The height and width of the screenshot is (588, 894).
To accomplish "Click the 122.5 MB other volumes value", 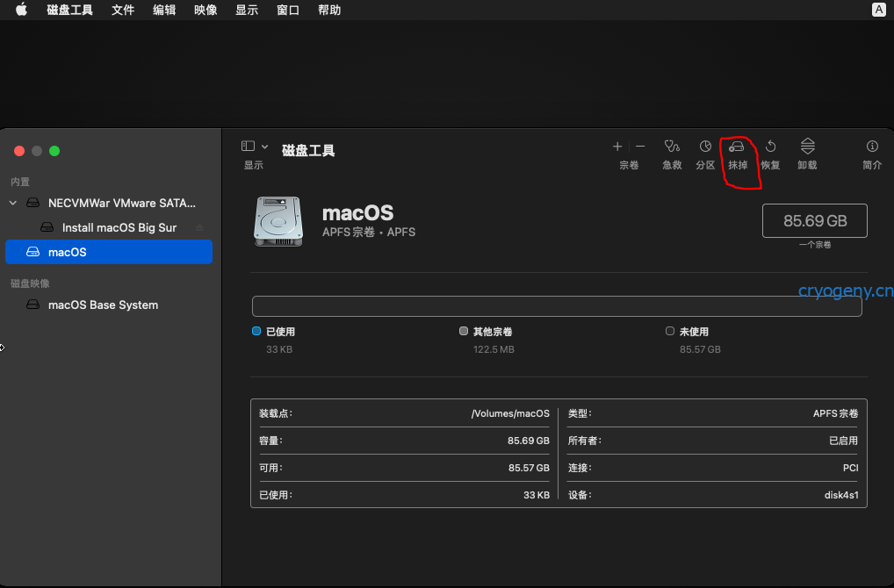I will 494,349.
